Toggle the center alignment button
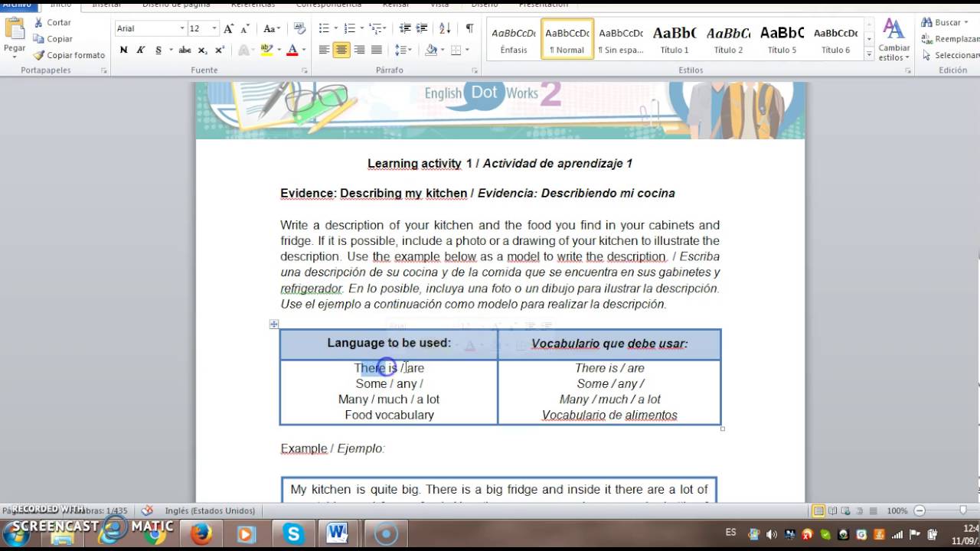980x551 pixels. [341, 50]
